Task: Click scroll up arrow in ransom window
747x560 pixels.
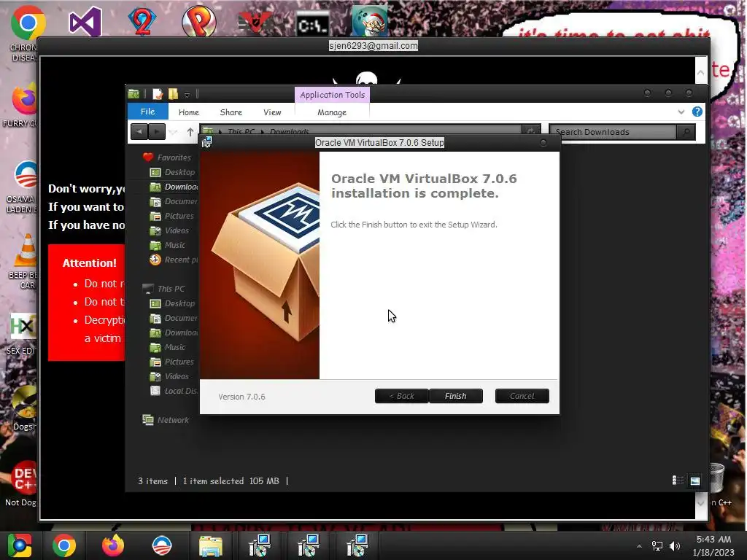Action: [x=701, y=72]
